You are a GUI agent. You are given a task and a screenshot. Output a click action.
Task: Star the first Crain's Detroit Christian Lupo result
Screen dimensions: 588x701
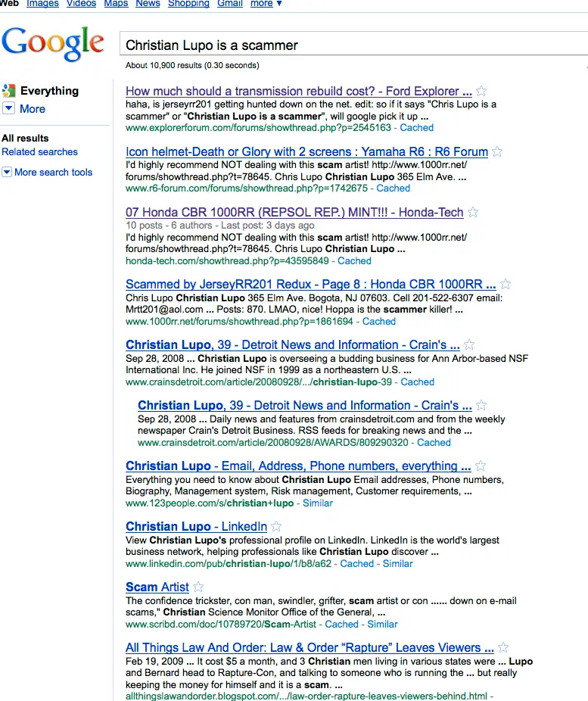point(469,344)
